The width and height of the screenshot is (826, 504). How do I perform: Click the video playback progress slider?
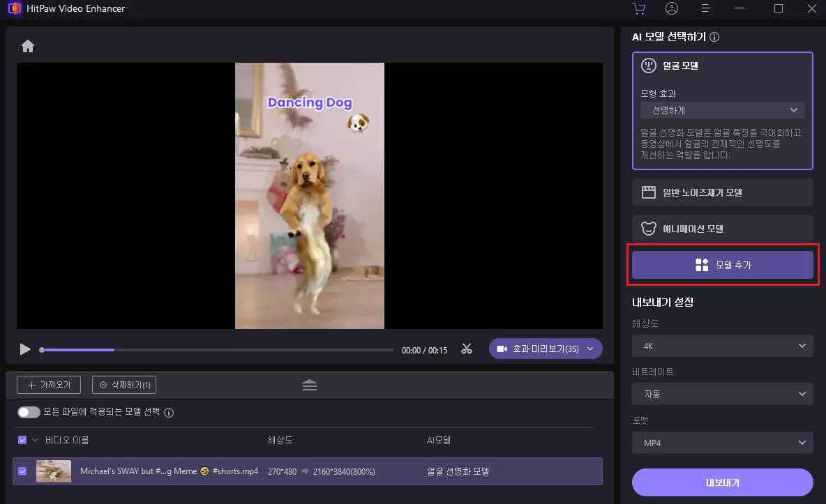point(216,350)
